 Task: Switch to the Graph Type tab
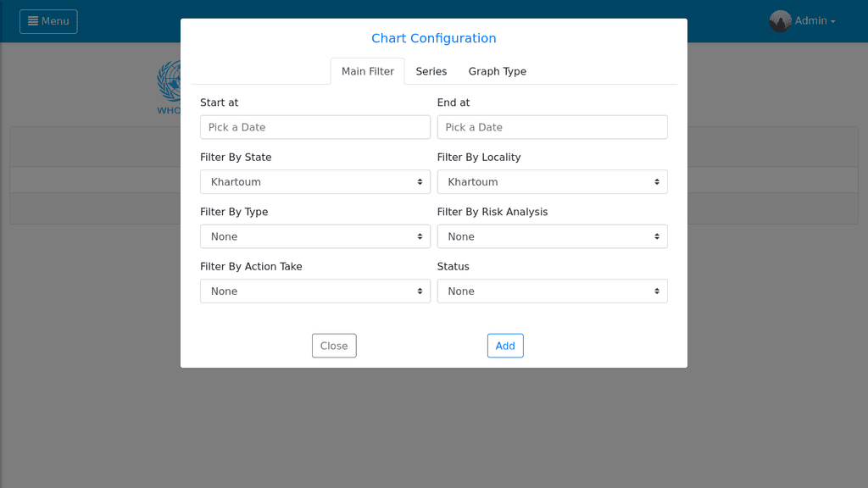pos(497,71)
